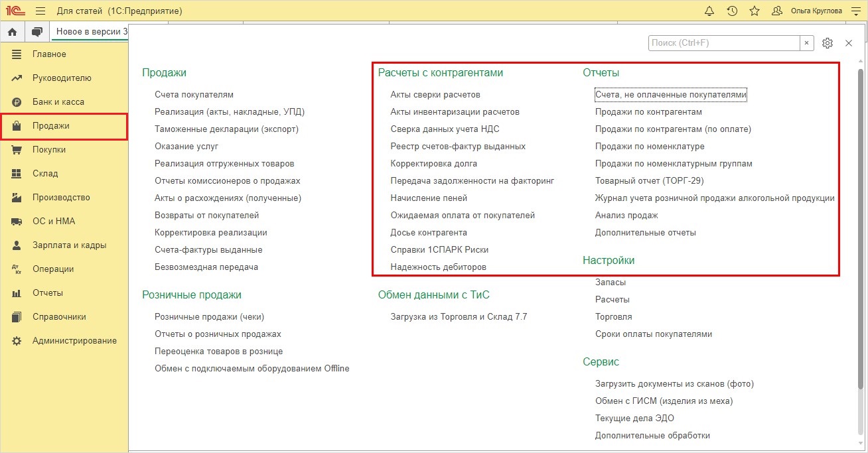Focus the Поиск (Ctrl+F) search field
868x453 pixels.
pos(724,43)
